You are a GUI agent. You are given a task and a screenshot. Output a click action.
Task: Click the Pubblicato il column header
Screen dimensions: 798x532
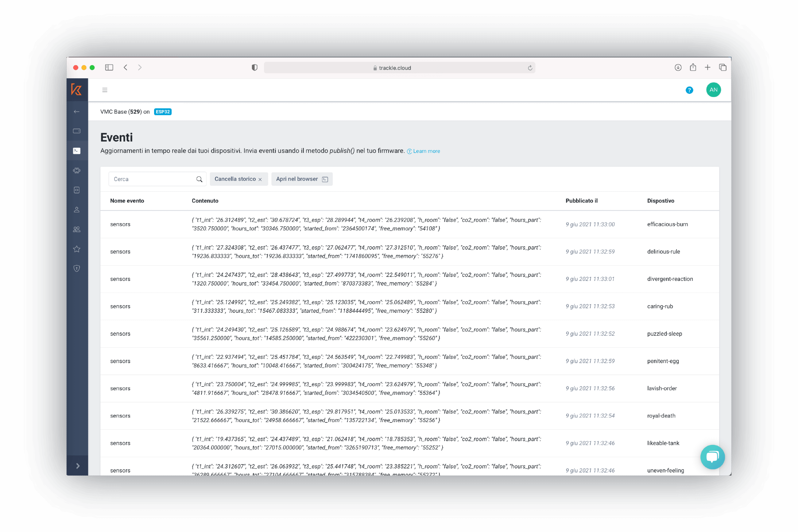[x=582, y=201]
